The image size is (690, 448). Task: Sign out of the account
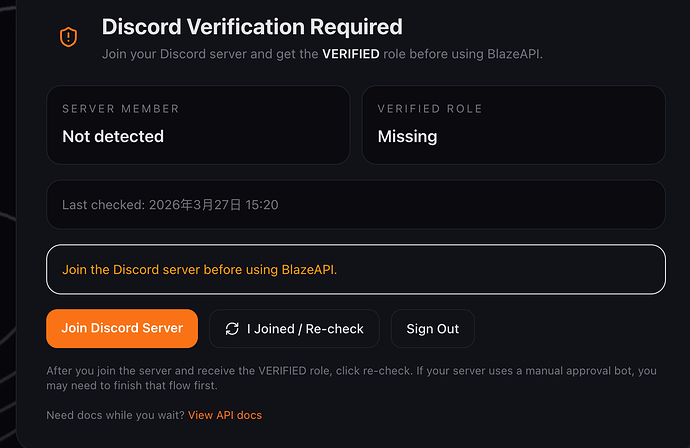(x=432, y=328)
